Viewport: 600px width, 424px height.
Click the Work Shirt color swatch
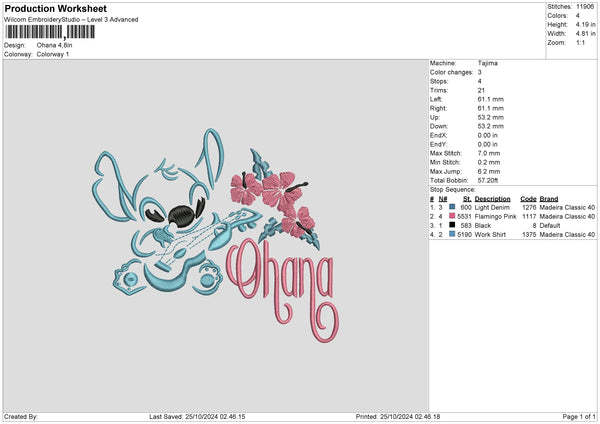click(452, 234)
